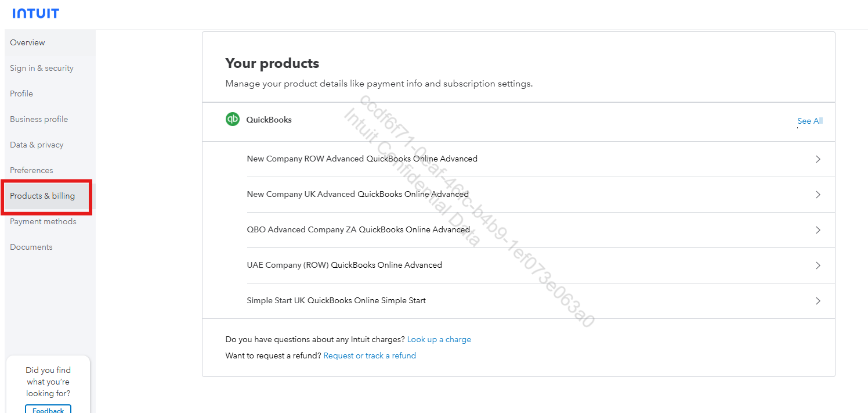Image resolution: width=868 pixels, height=413 pixels.
Task: Go to Documents section
Action: [x=31, y=247]
